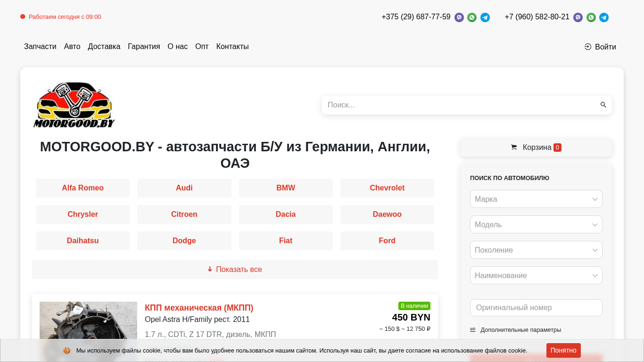Call phone number +375 (29) 687-77-59
Image resolution: width=644 pixels, height=362 pixels.
(x=416, y=17)
